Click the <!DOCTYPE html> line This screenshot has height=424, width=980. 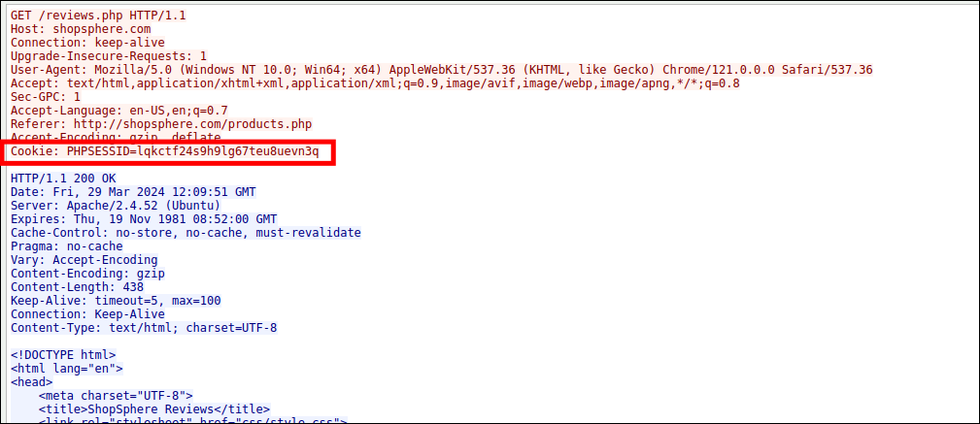point(63,355)
